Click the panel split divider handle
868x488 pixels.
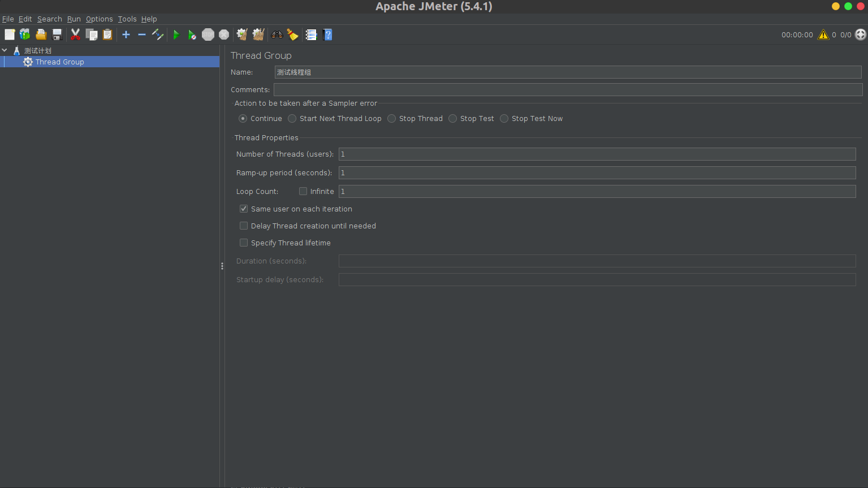(222, 266)
